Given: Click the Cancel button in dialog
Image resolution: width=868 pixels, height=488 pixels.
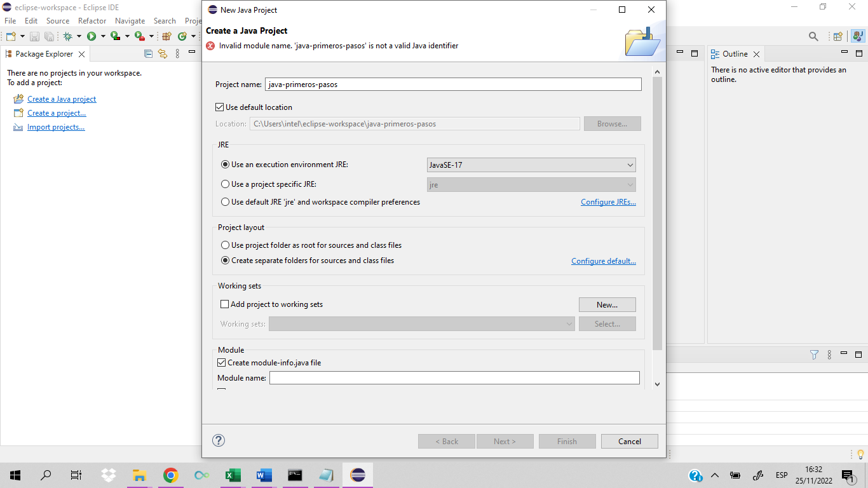Looking at the screenshot, I should (x=630, y=441).
